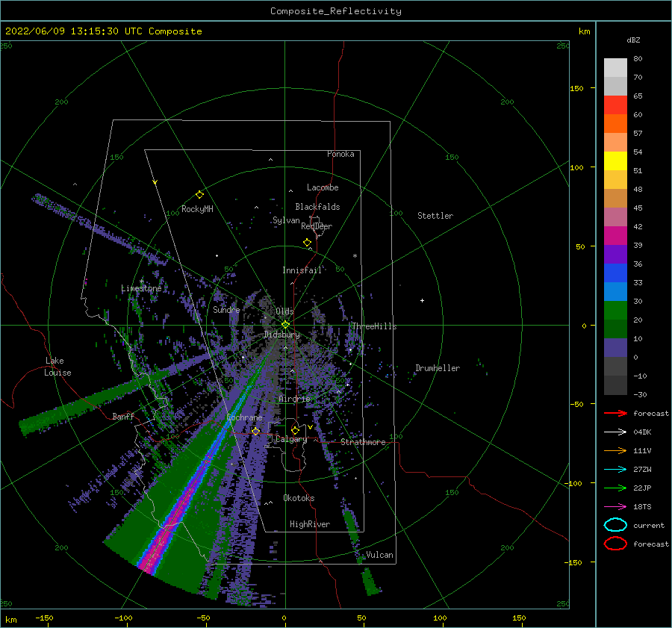Click the light gray 70-80 dBZ swatch

pyautogui.click(x=615, y=68)
